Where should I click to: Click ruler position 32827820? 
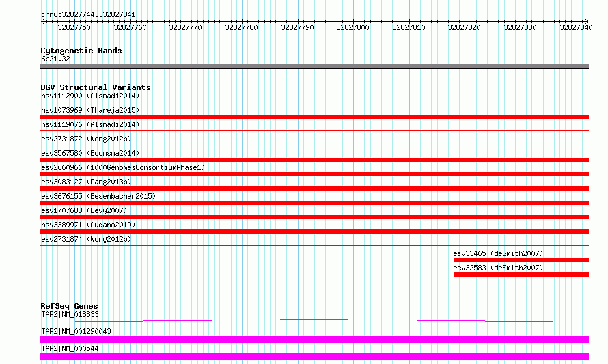464,27
